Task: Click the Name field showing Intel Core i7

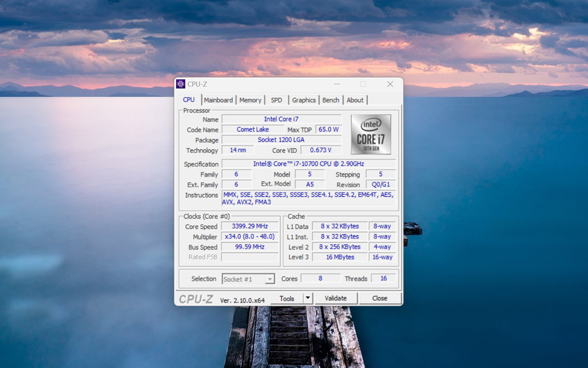Action: tap(281, 119)
